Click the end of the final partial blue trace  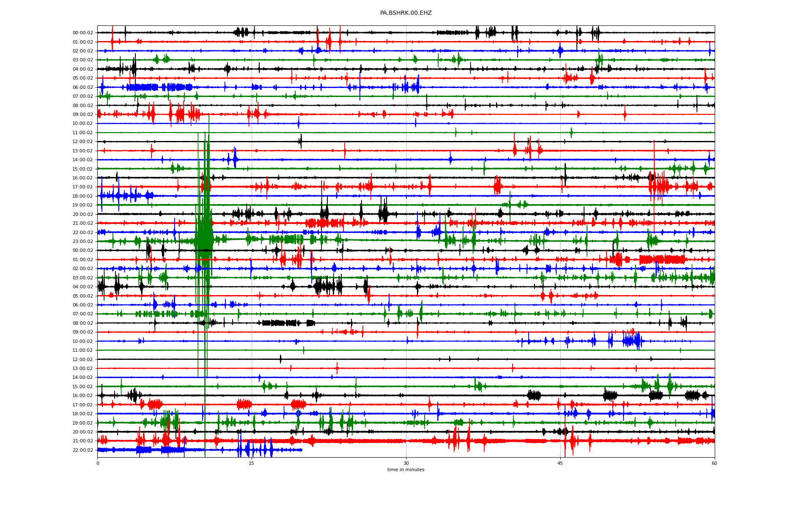(x=302, y=450)
